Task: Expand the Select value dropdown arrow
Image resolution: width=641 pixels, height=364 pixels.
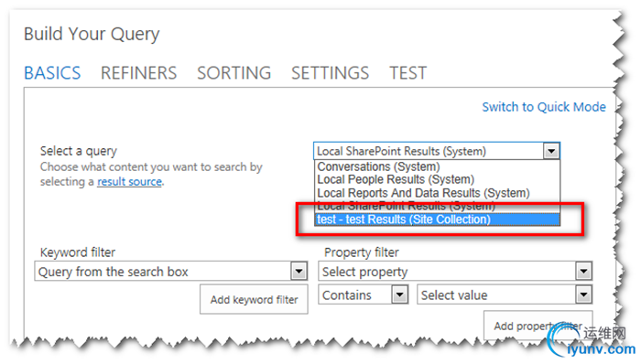Action: [x=583, y=294]
